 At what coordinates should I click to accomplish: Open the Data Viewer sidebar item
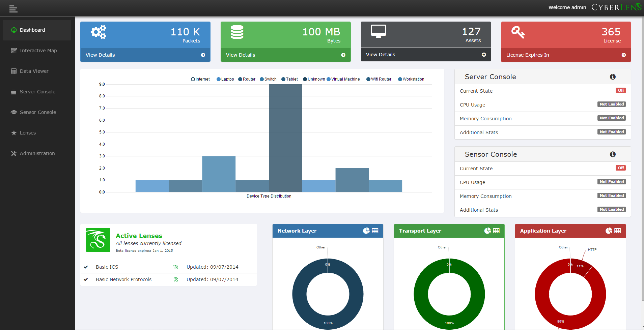[34, 71]
